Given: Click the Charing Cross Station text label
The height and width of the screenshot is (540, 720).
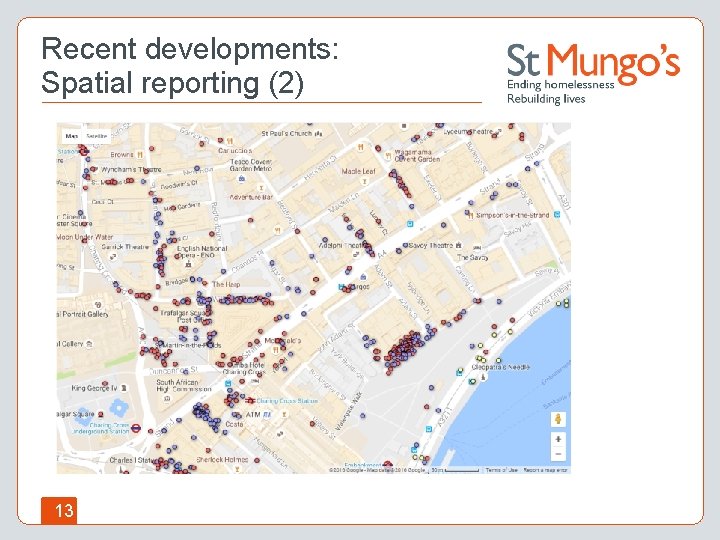Looking at the screenshot, I should 287,401.
